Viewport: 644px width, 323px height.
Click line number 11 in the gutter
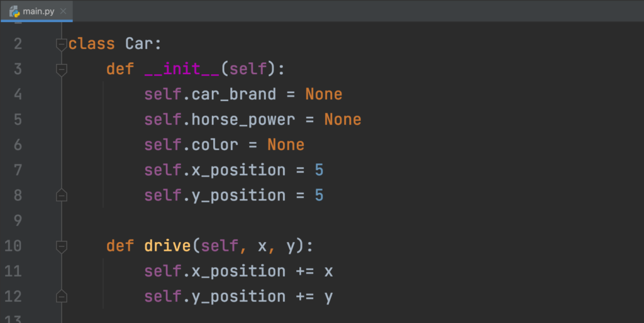click(x=13, y=271)
